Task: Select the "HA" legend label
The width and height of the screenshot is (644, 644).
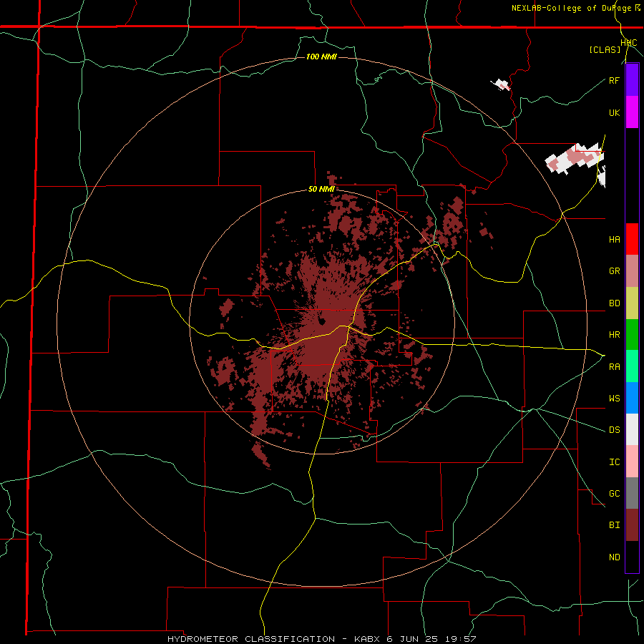Action: pyautogui.click(x=614, y=239)
